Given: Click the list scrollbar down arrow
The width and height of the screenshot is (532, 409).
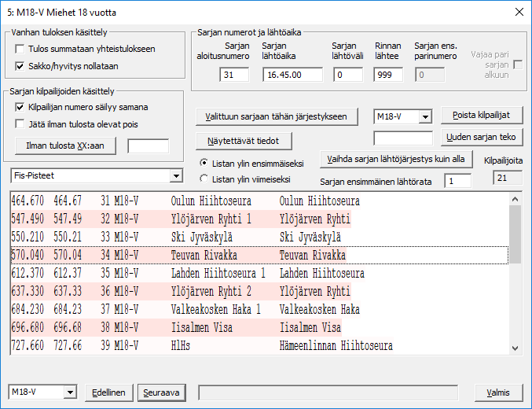Looking at the screenshot, I should point(515,347).
